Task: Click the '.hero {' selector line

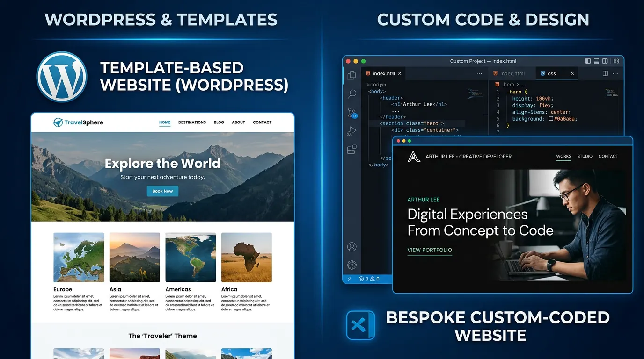Action: (x=518, y=92)
